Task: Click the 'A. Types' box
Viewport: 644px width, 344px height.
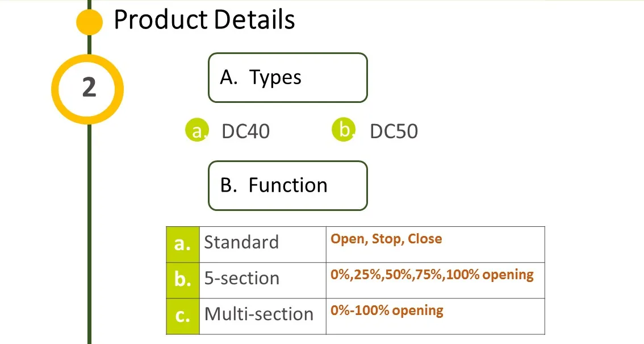Action: click(x=288, y=77)
